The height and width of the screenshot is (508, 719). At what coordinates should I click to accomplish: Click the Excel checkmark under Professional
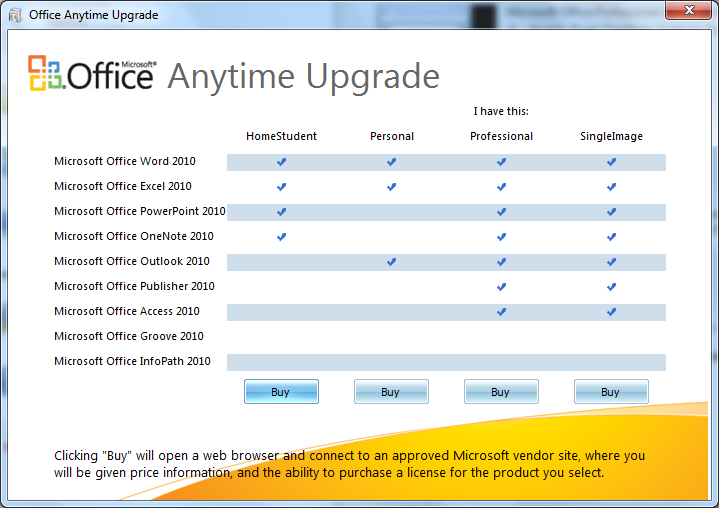[502, 187]
